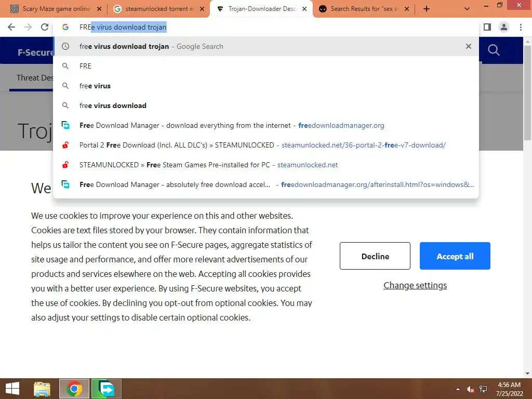Click the forward navigation arrow
Viewport: 532px width, 399px height.
28,27
